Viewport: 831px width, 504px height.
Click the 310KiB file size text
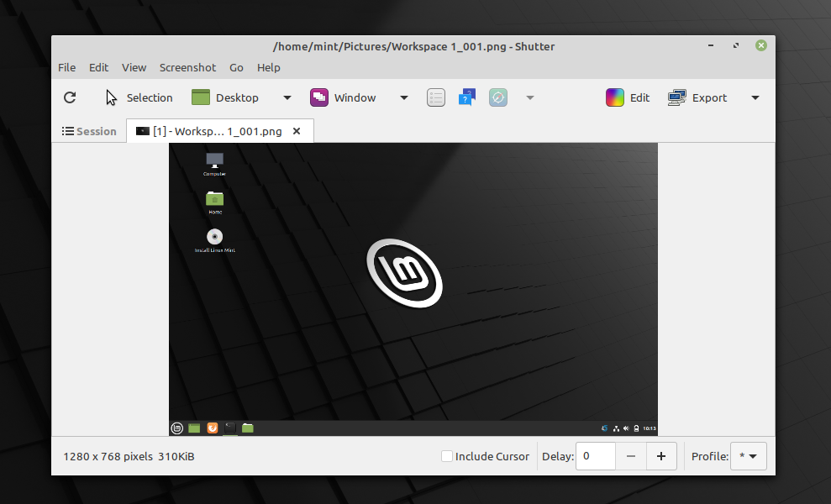176,456
